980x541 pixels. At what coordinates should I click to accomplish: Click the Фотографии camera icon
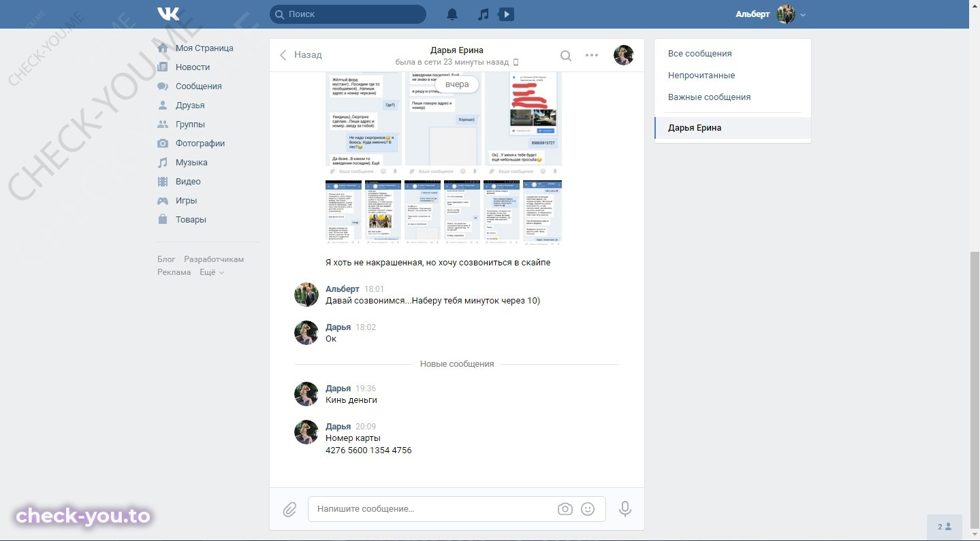(x=163, y=144)
